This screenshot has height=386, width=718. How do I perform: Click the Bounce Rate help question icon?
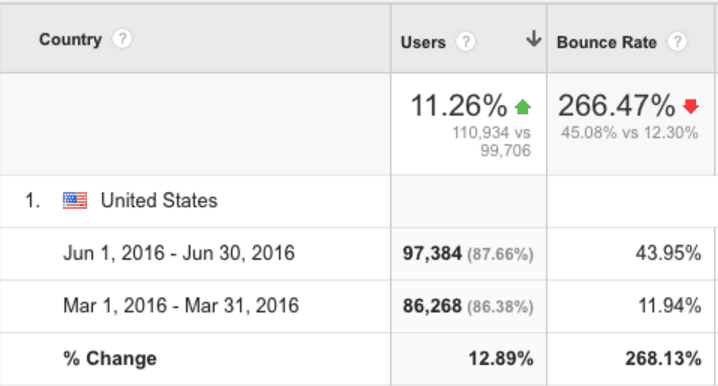point(677,42)
